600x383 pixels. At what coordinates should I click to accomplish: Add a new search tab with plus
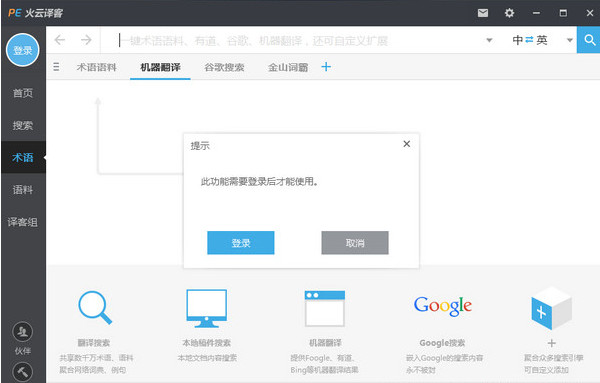[326, 67]
